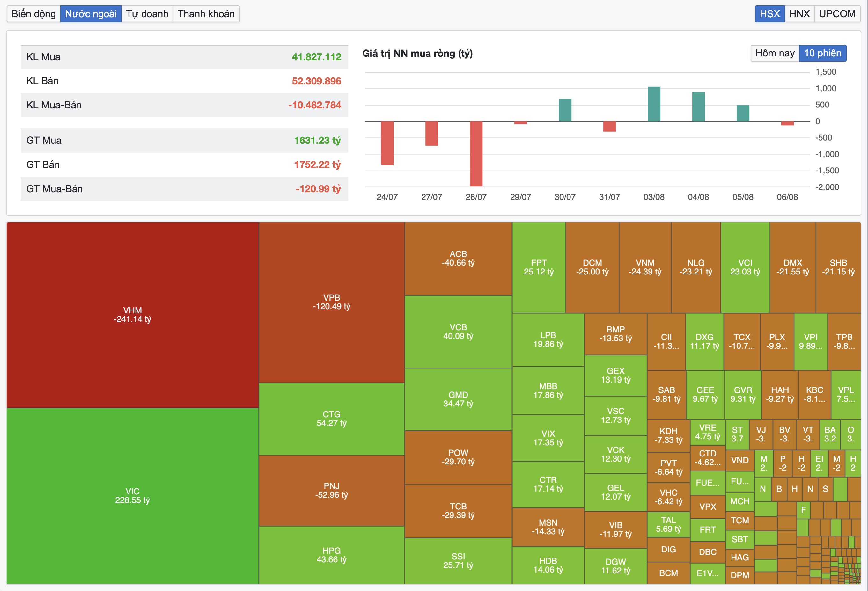Select the Nước ngoài tab
868x591 pixels.
click(91, 14)
